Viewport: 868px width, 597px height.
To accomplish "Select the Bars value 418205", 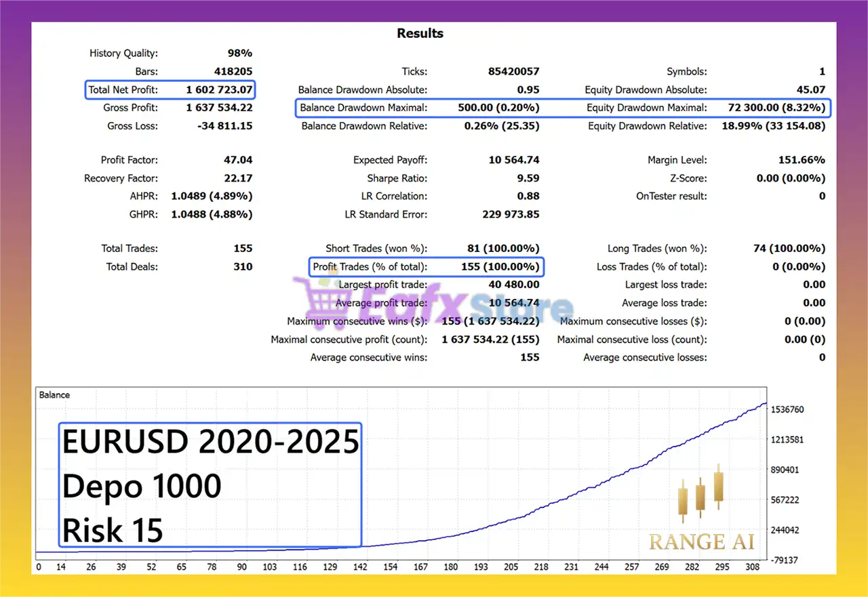I will pos(233,71).
